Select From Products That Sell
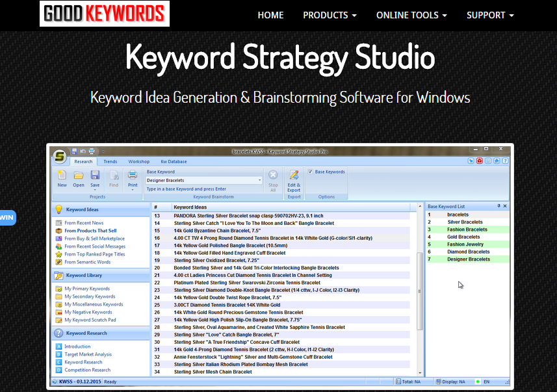557x392 pixels. coord(90,231)
